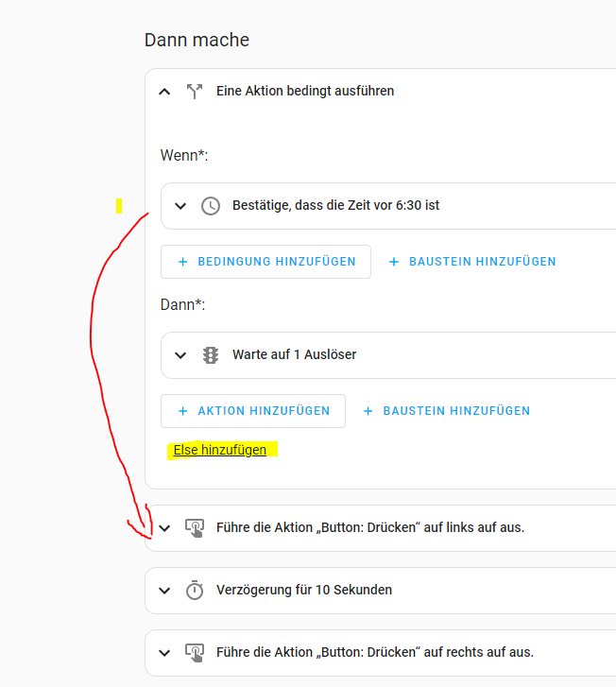This screenshot has width=616, height=687.
Task: Click Baustein hinzufügen under the Wenn section
Action: tap(472, 262)
